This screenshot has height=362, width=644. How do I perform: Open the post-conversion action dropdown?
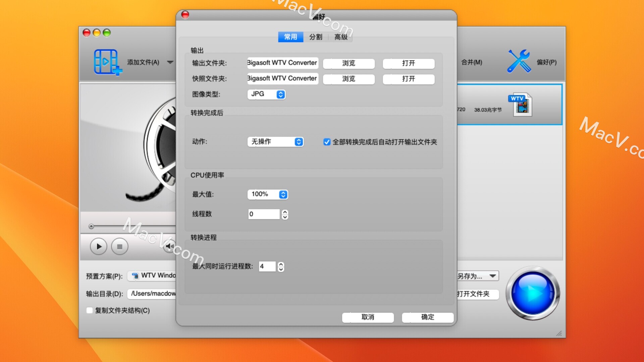[x=275, y=142]
